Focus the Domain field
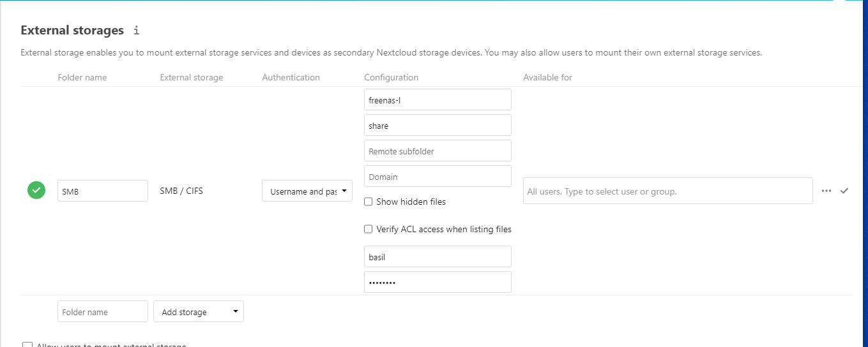The width and height of the screenshot is (868, 347). (438, 176)
